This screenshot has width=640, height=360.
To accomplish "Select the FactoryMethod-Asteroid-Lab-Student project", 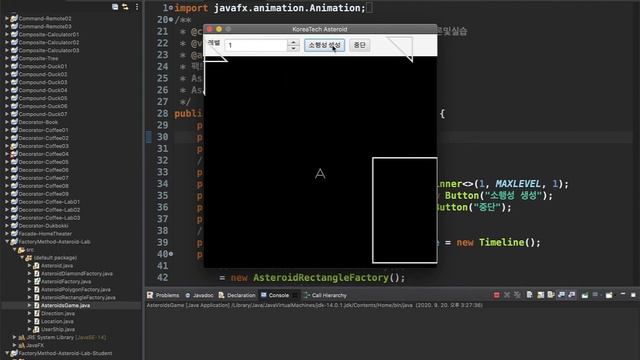I will pyautogui.click(x=65, y=353).
